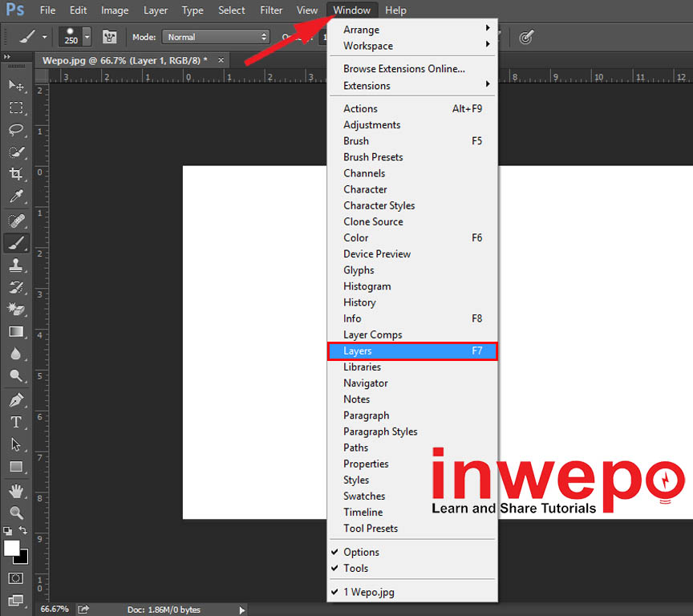Select the Move tool
This screenshot has height=616, width=693.
16,85
